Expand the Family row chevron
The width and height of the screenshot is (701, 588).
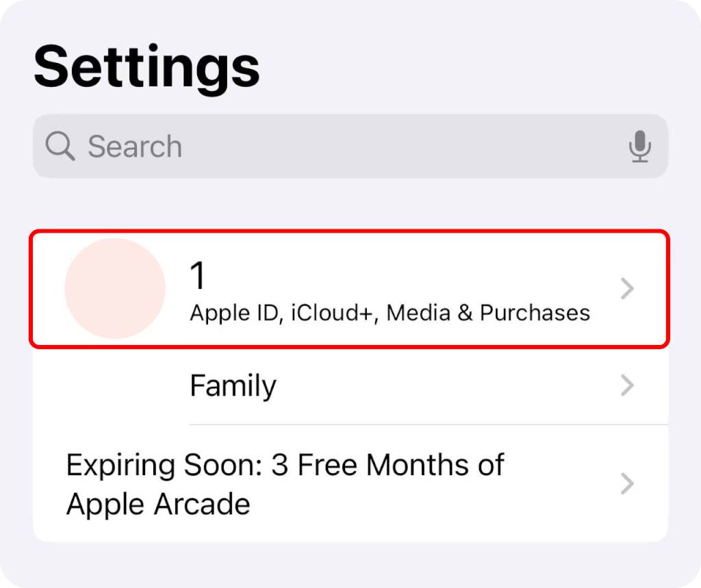627,386
